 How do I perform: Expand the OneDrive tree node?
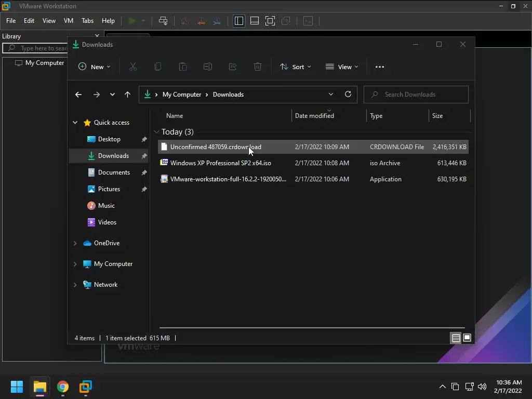(75, 243)
